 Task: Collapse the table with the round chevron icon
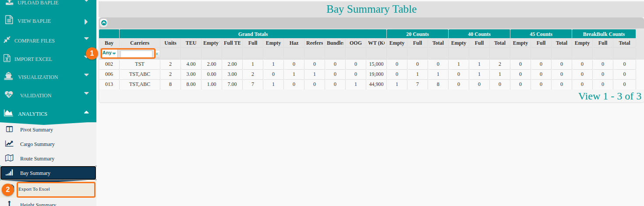coord(104,23)
